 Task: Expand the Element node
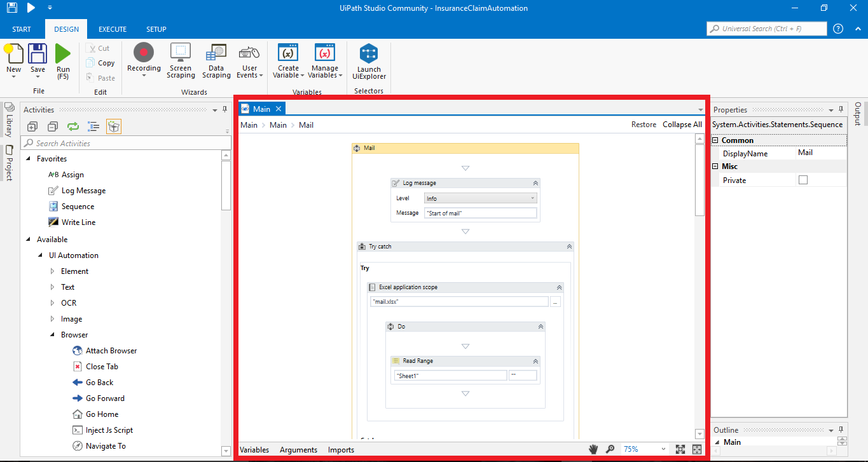53,271
